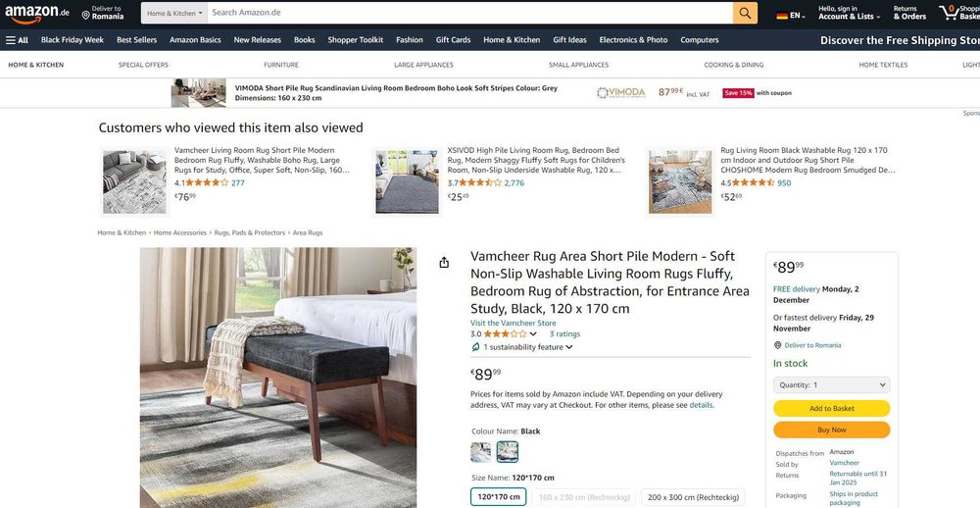Select the 200 x 300 cm size option
The image size is (980, 508).
(x=693, y=497)
